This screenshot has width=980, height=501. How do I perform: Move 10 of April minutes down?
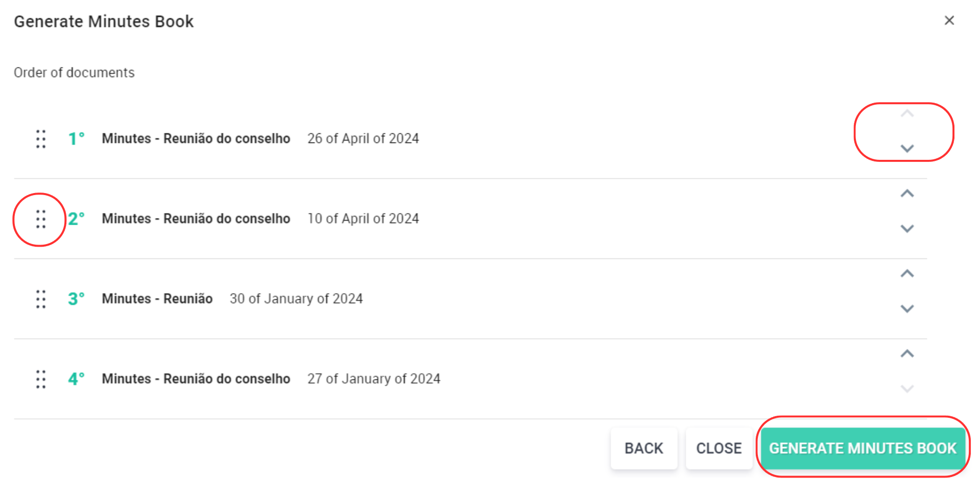[907, 229]
